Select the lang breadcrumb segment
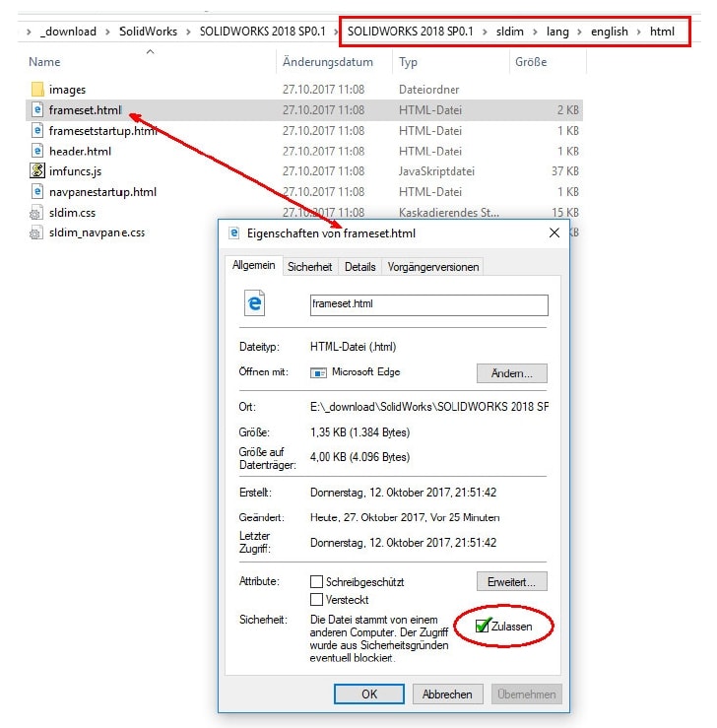This screenshot has width=717, height=728. tap(557, 32)
